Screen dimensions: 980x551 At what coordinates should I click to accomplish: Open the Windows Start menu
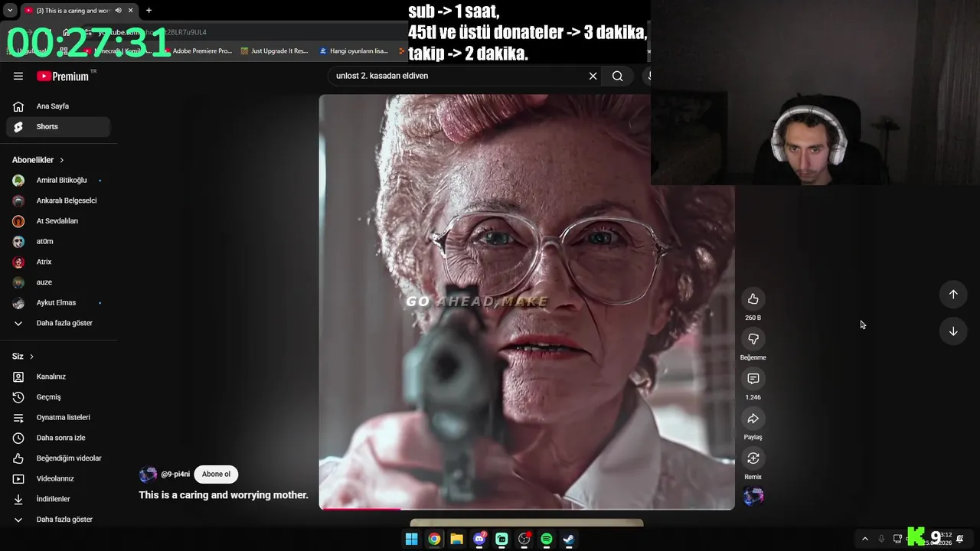411,539
